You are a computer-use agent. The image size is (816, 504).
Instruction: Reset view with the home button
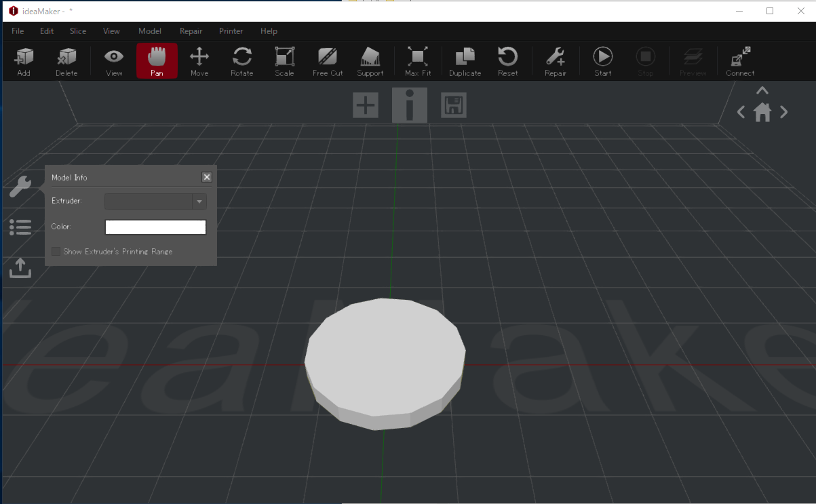762,113
